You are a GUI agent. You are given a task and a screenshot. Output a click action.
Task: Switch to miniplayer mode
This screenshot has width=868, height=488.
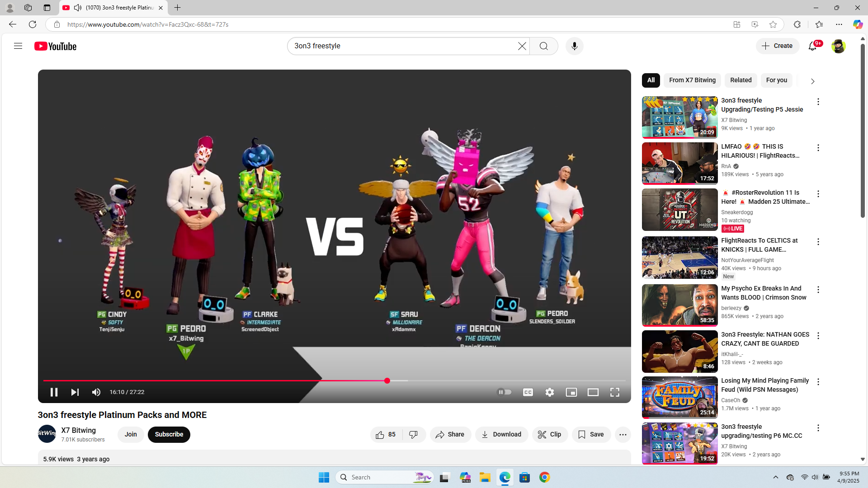(571, 392)
